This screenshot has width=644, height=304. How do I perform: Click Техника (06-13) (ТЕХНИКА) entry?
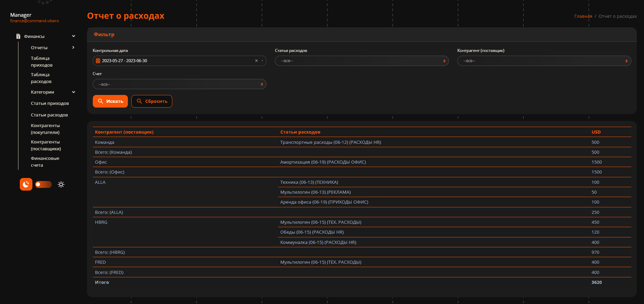pos(309,182)
